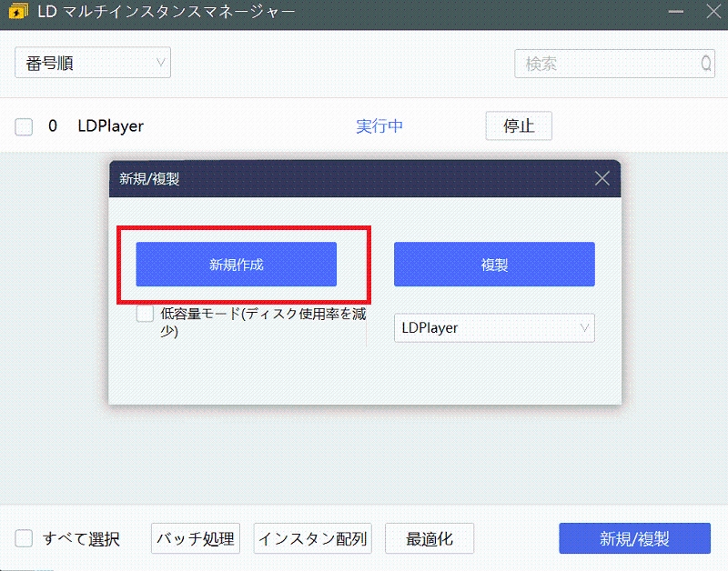Open the LDPlayer instance dropdown in the dialog

494,328
